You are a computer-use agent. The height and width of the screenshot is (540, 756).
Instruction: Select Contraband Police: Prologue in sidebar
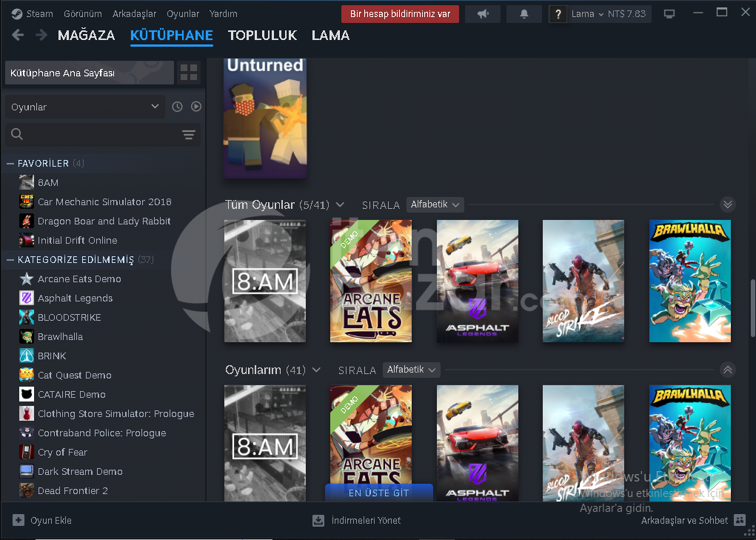click(101, 433)
